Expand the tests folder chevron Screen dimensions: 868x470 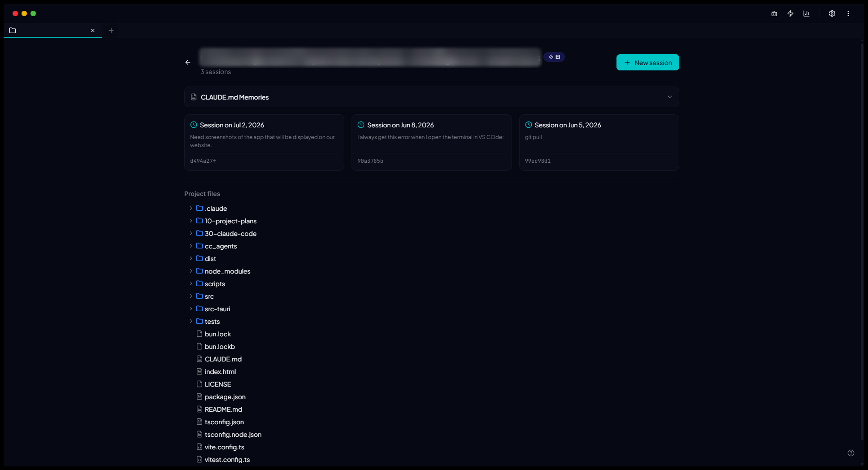point(191,321)
